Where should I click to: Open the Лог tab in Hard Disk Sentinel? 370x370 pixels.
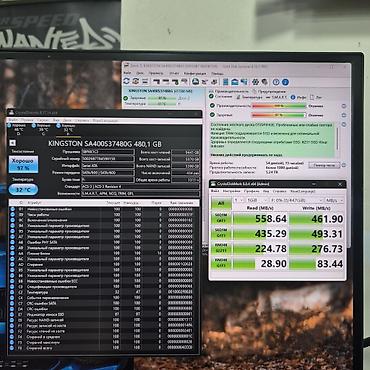316,97
